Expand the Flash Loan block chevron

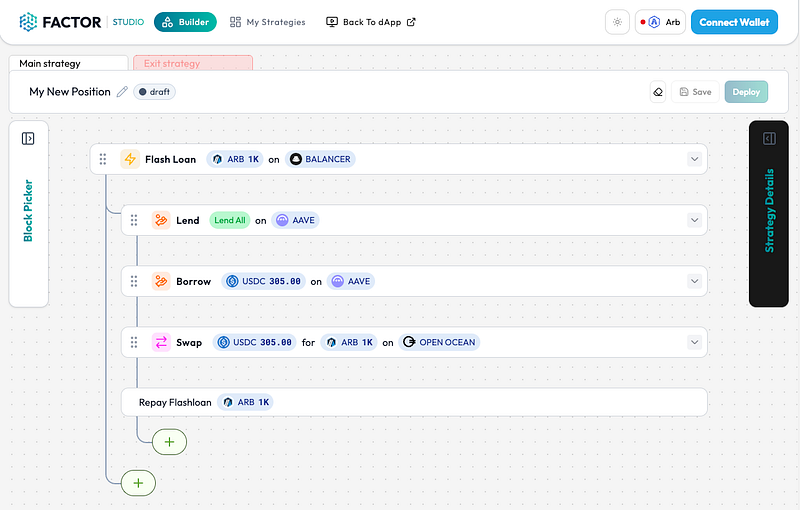pyautogui.click(x=694, y=159)
